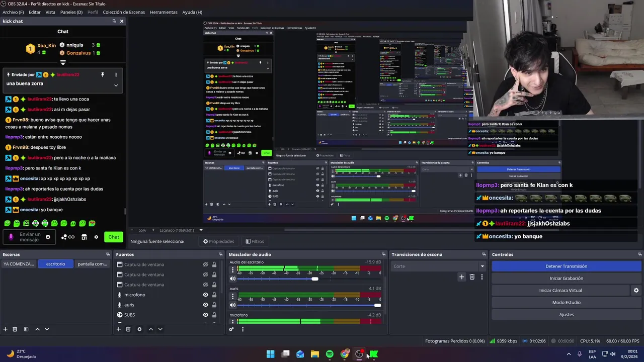The height and width of the screenshot is (362, 644).
Task: Undock the Fuentes panel
Action: point(220,254)
